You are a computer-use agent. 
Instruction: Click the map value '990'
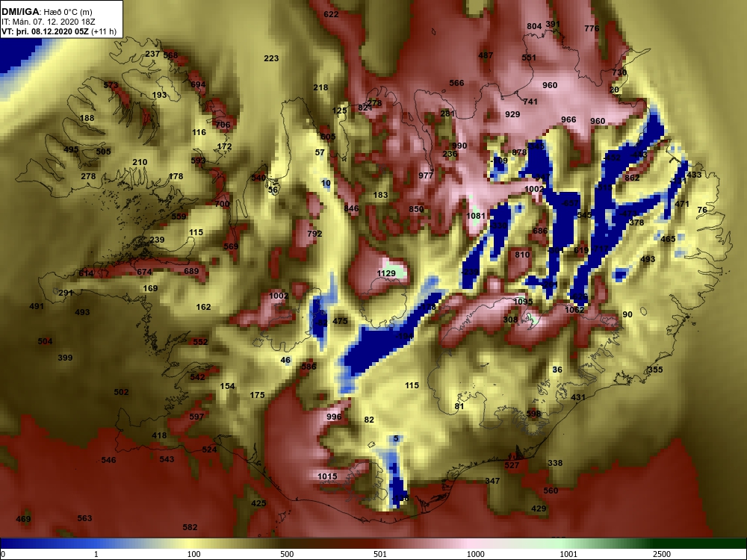(459, 146)
